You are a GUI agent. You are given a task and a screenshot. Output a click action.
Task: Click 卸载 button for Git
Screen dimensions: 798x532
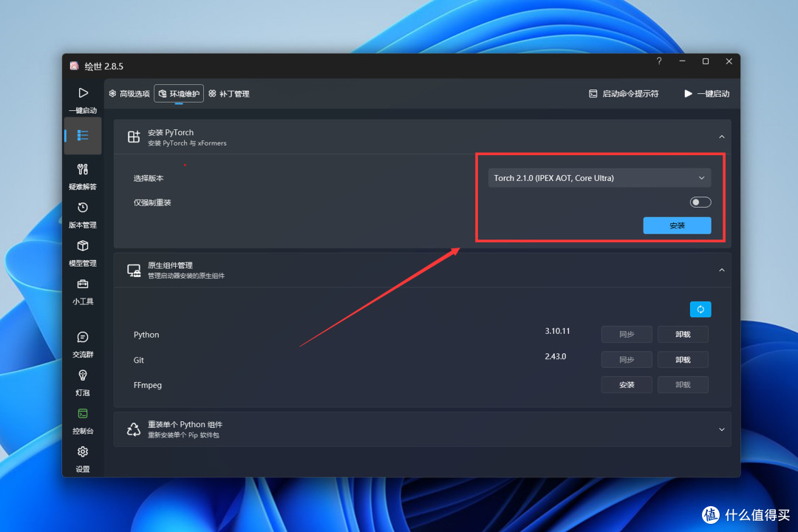[683, 360]
